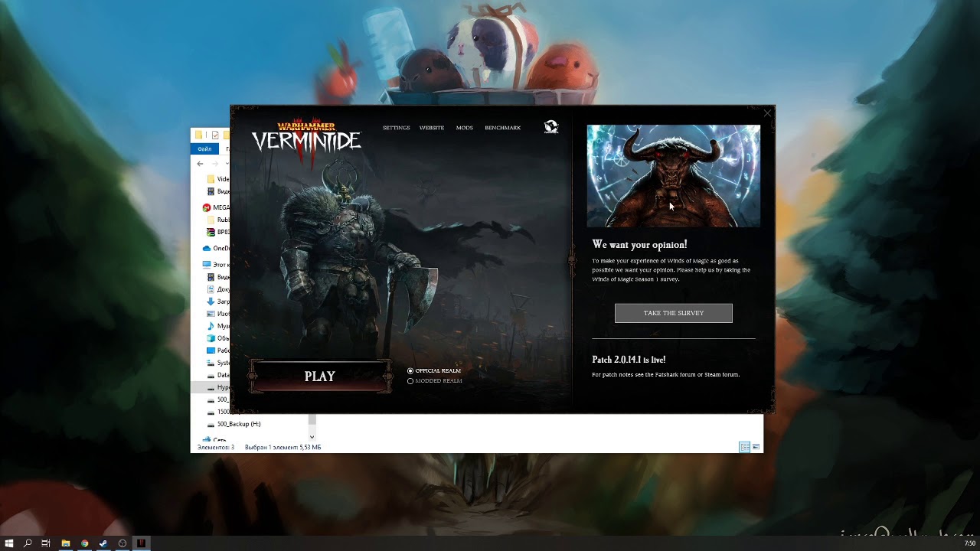
Task: Open Загрузки downloads in Explorer sidebar
Action: click(218, 302)
